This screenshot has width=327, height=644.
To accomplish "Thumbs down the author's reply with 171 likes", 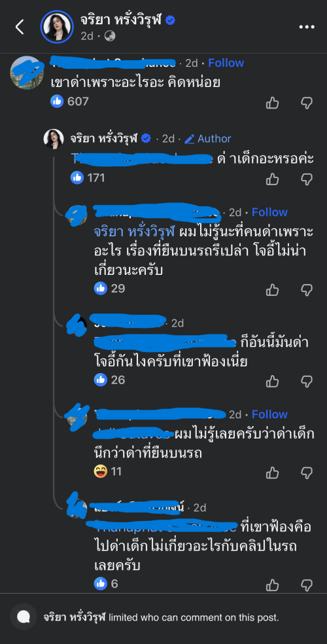I will [307, 179].
